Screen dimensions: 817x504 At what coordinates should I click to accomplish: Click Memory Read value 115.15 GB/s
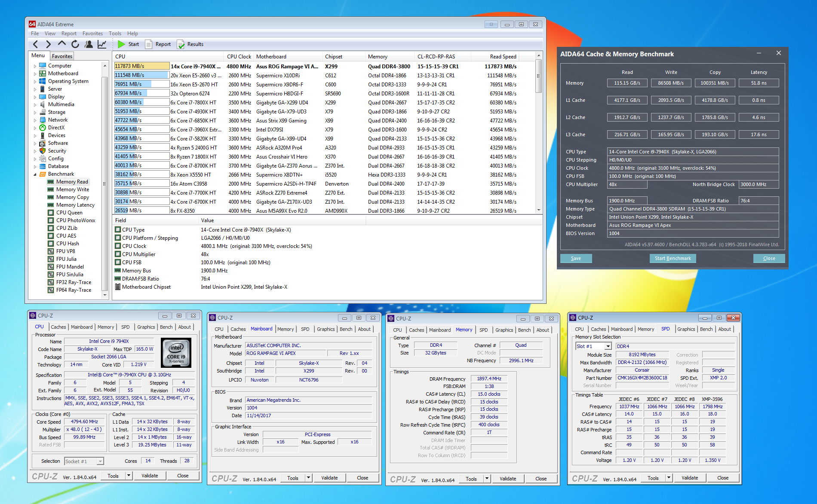pos(627,83)
